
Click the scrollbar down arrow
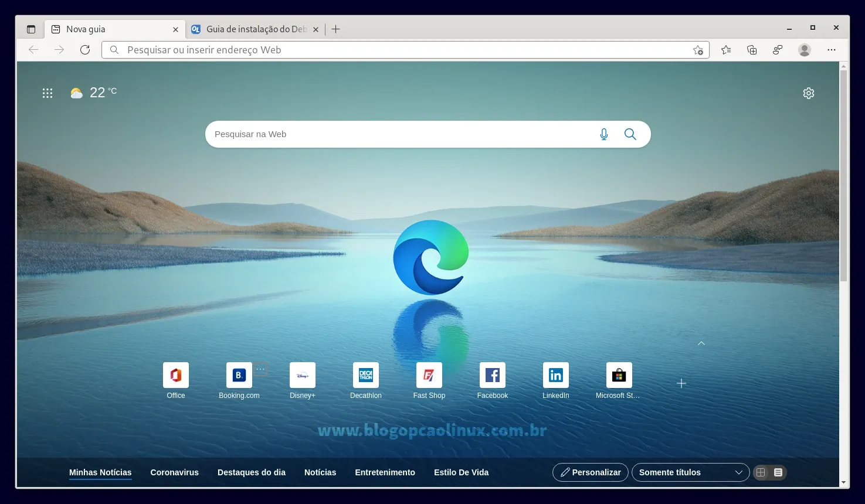click(843, 483)
